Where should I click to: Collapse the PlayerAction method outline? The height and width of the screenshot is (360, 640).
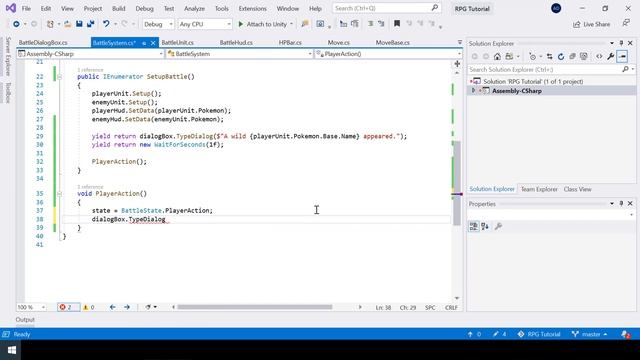click(x=60, y=194)
